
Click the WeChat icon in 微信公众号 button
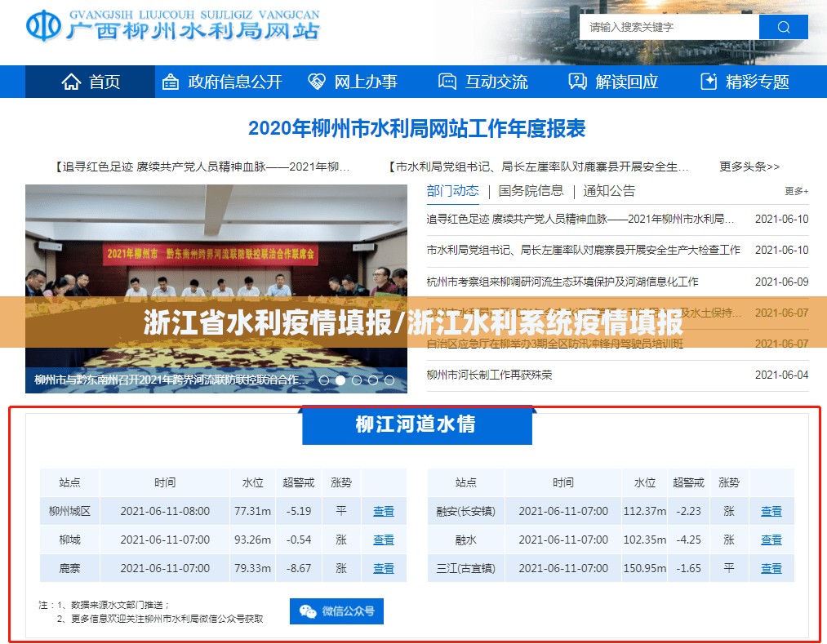[308, 611]
